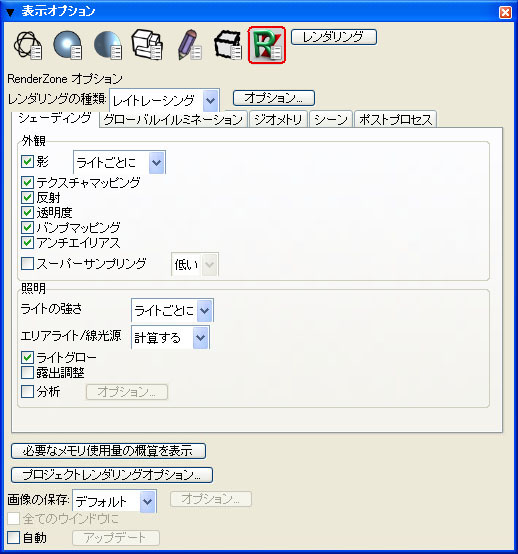Select the Wireframe display options icon
518x554 pixels.
pos(28,46)
